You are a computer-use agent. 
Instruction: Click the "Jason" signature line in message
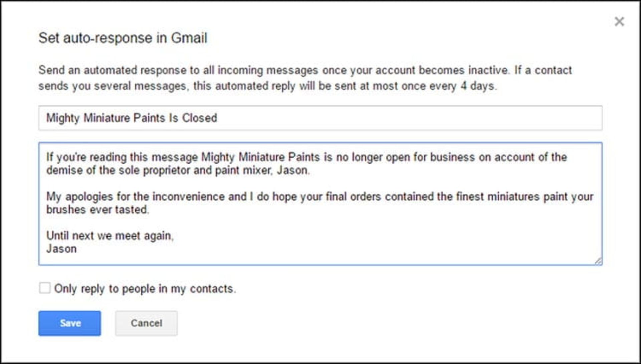point(61,249)
